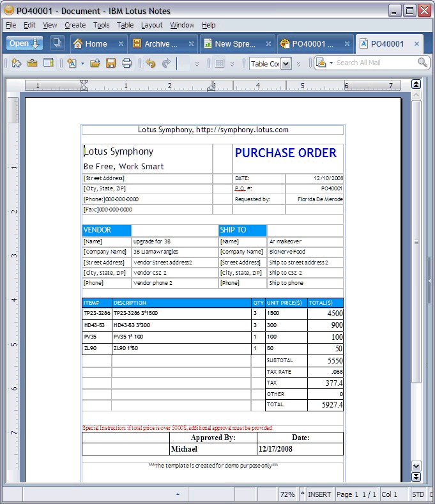
Task: Click the scroll down arrow
Action: [x=416, y=466]
